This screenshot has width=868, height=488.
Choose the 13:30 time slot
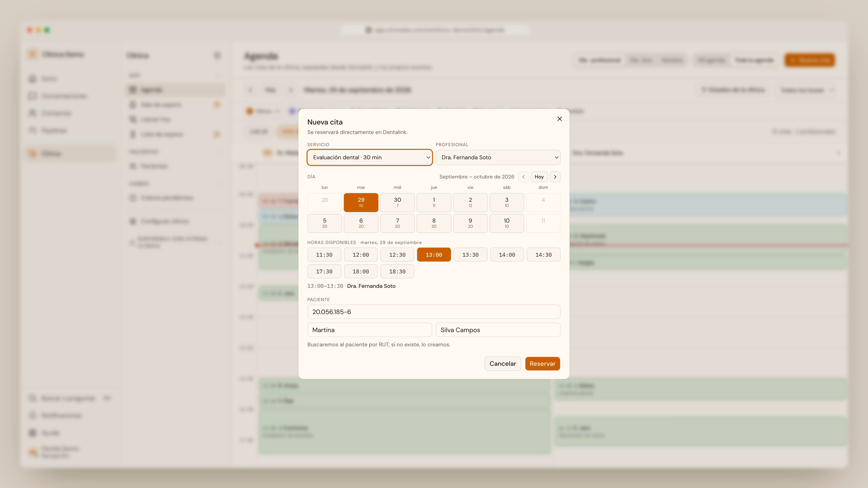(x=470, y=255)
